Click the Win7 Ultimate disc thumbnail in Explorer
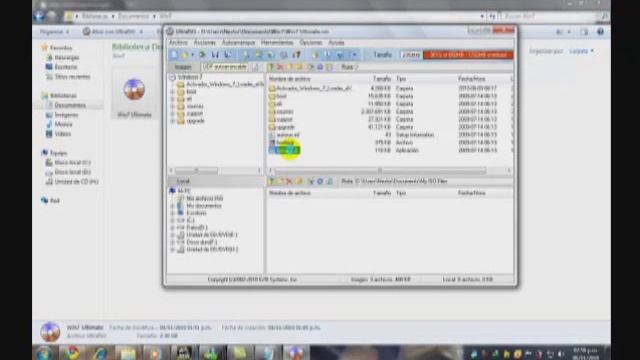The height and width of the screenshot is (360, 640). point(134,89)
